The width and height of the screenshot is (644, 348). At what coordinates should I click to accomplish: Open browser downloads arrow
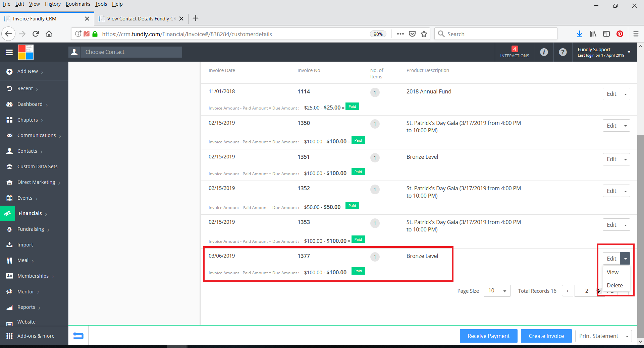[x=579, y=34]
